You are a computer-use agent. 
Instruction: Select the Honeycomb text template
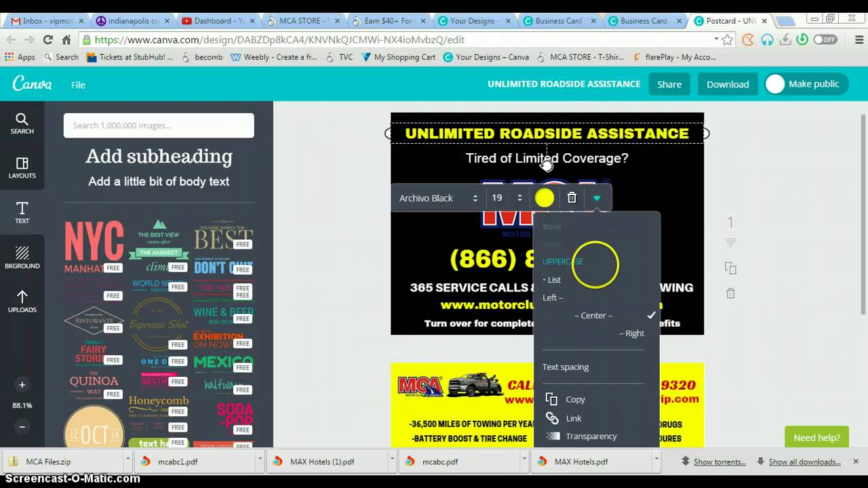158,406
